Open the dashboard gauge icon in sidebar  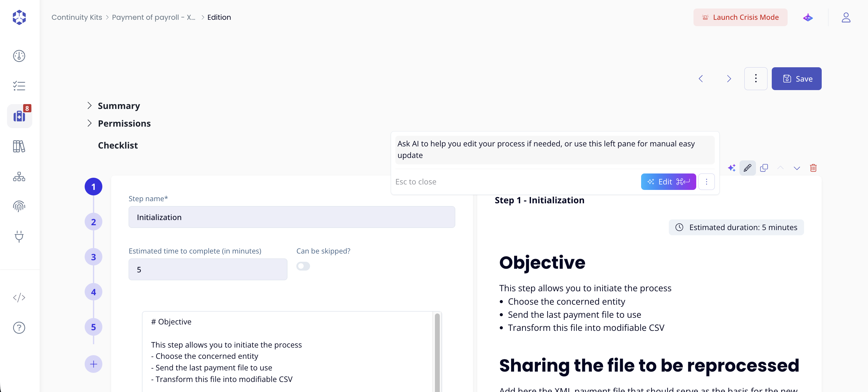(19, 56)
